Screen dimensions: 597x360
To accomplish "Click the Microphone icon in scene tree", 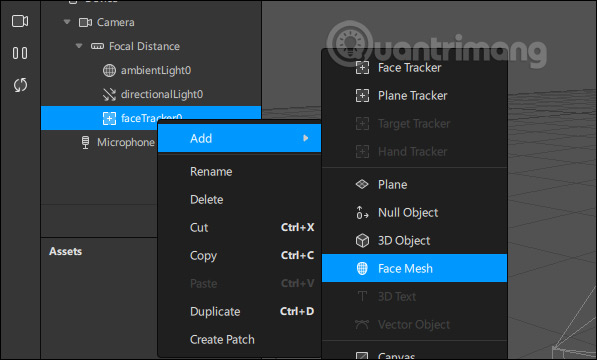I will pyautogui.click(x=85, y=143).
